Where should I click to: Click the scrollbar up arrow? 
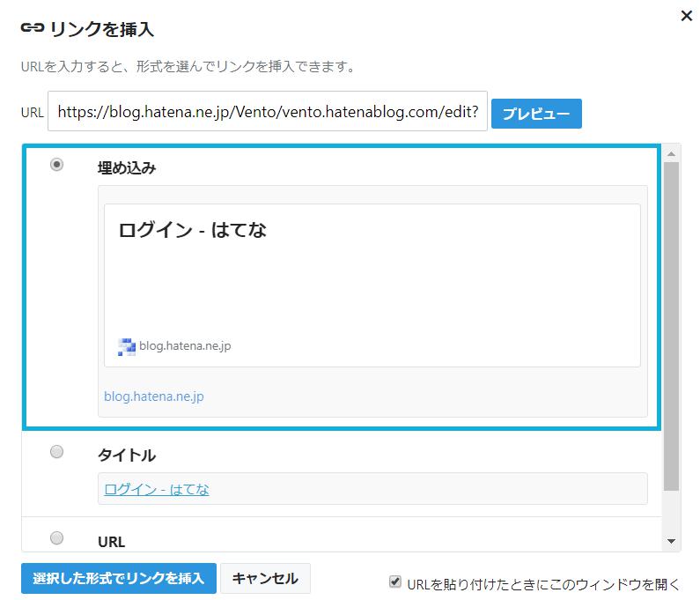point(671,153)
